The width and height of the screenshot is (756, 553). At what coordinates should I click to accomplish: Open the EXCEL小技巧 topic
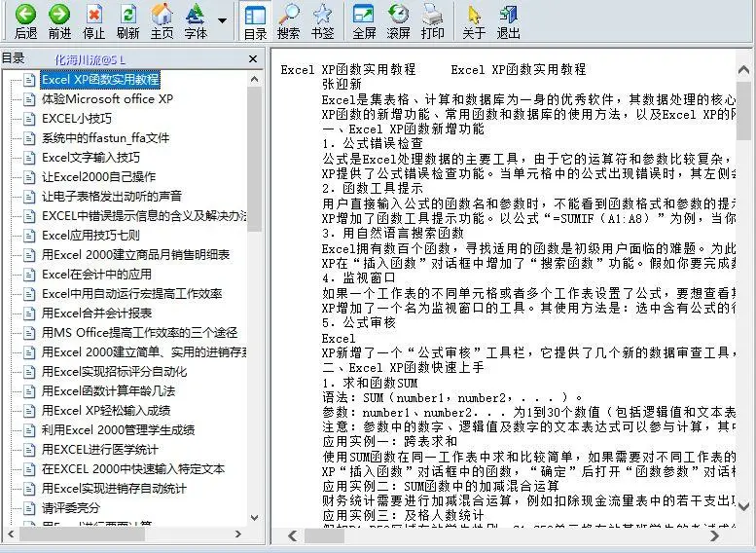click(76, 118)
